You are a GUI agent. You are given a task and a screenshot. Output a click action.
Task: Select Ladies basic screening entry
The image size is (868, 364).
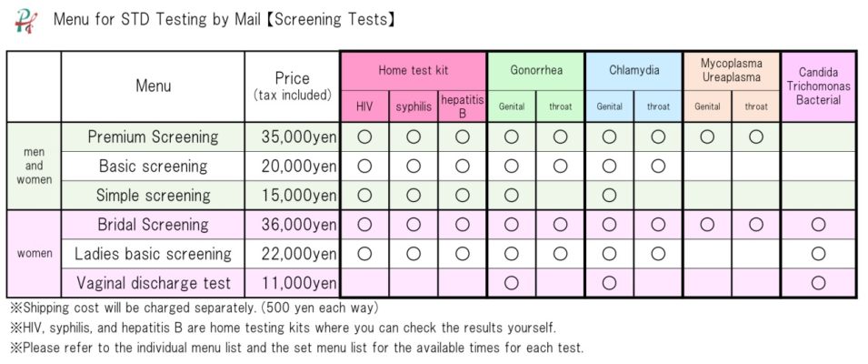(154, 254)
